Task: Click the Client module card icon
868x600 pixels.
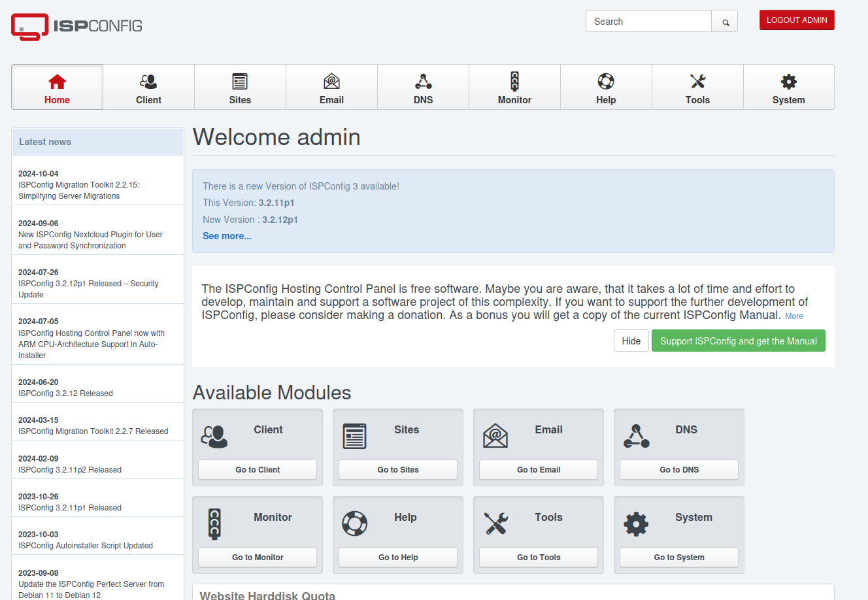Action: [x=214, y=436]
